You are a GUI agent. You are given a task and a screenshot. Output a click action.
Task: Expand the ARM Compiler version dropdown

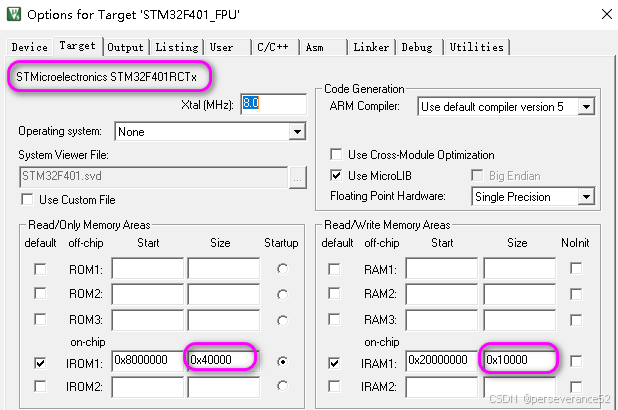click(586, 107)
